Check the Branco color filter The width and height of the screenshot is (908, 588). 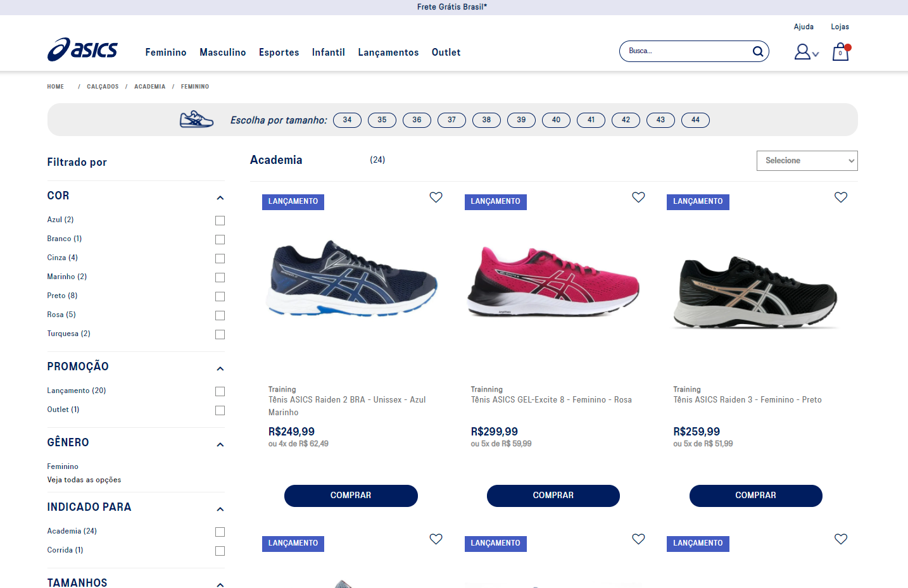pos(220,239)
